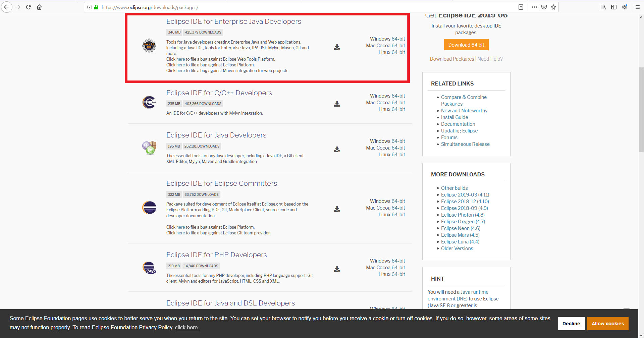Bookmark this page with the star icon
This screenshot has height=338, width=644.
(x=553, y=7)
